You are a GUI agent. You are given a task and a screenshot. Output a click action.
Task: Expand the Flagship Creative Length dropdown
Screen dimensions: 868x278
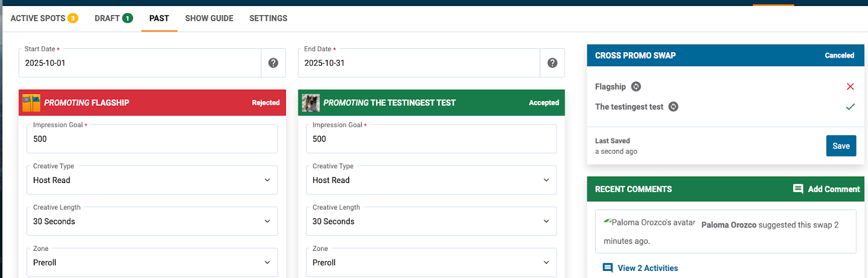coord(152,222)
